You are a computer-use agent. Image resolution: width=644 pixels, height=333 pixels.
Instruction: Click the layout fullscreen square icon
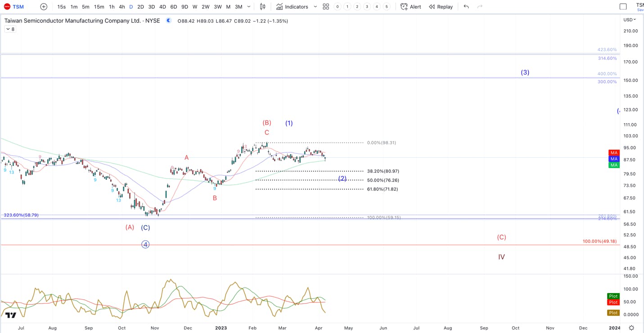[623, 7]
